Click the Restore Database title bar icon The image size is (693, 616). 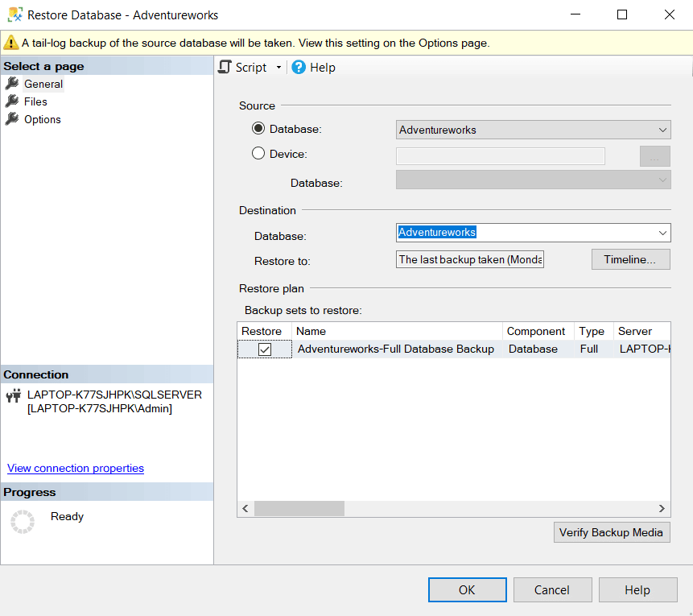click(15, 14)
